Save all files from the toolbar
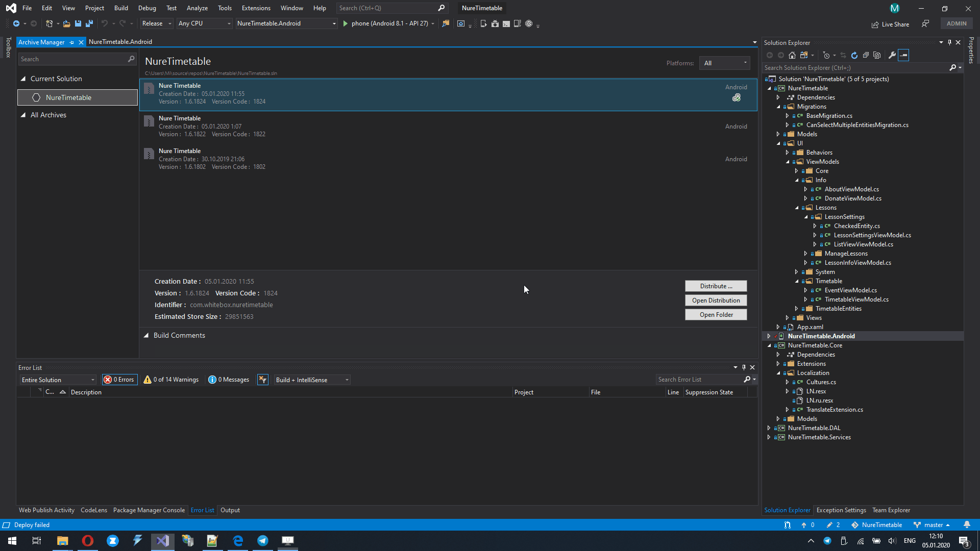Screen dimensions: 980x551 [x=89, y=23]
